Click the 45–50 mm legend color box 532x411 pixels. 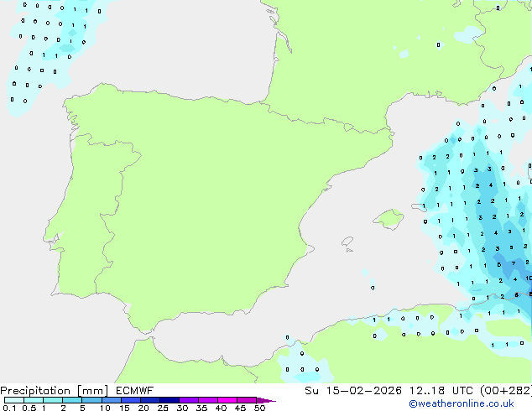tap(247, 400)
